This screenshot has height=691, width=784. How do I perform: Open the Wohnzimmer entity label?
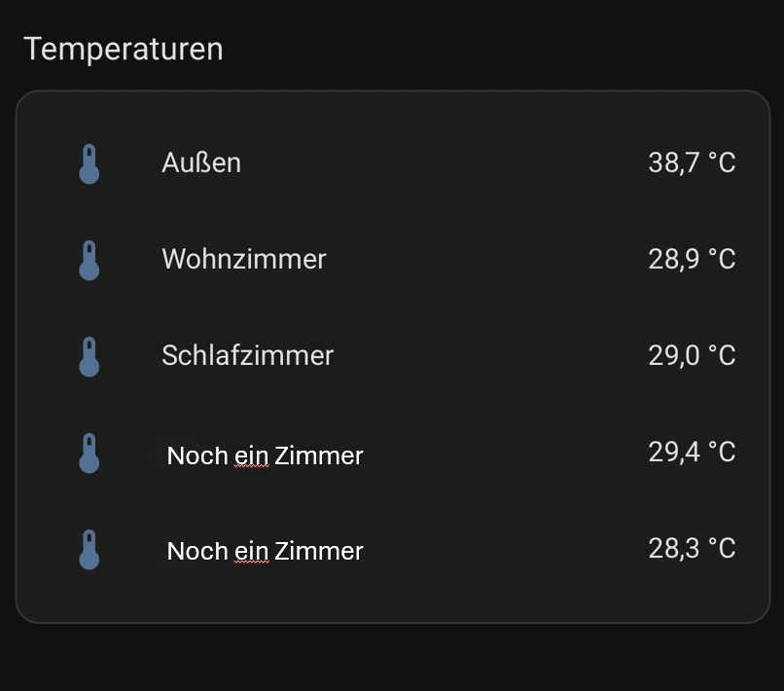[244, 259]
